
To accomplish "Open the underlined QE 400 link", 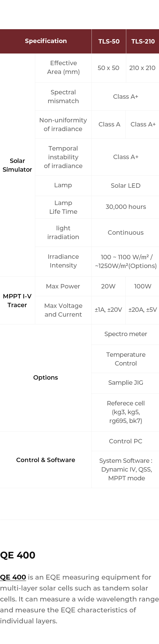I will (13, 577).
